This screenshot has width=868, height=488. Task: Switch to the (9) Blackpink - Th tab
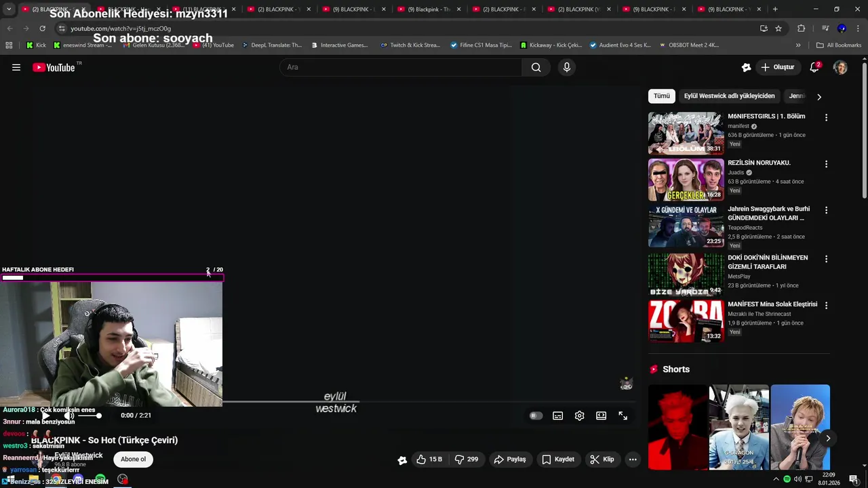430,9
